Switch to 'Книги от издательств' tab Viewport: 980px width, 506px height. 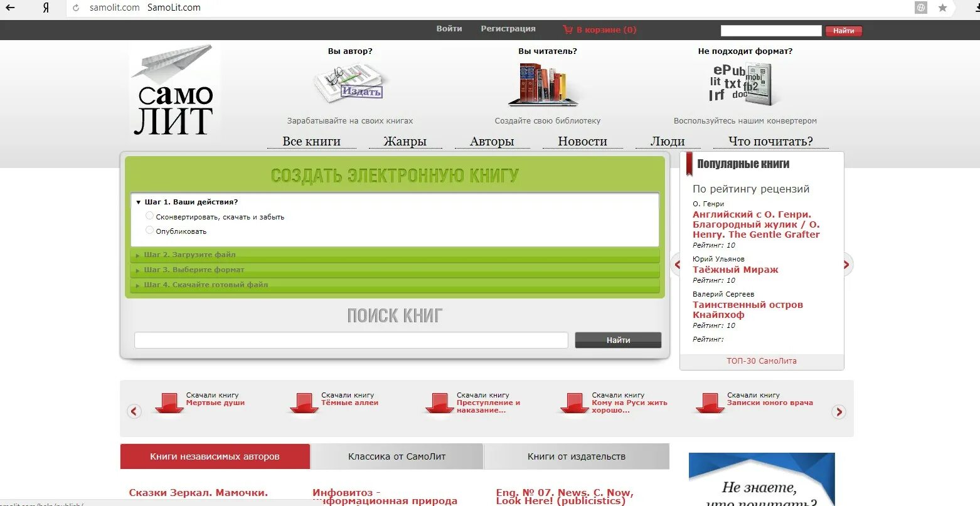tap(577, 456)
